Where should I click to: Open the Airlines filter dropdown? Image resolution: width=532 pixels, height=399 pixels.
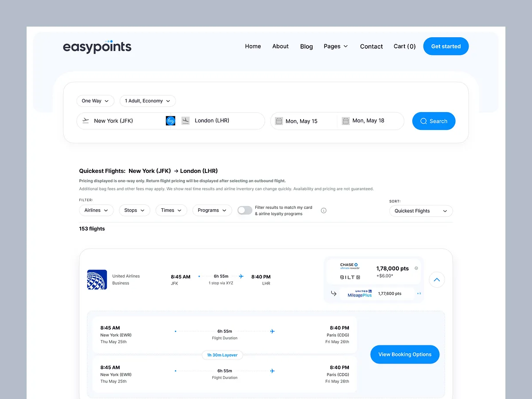[96, 210]
